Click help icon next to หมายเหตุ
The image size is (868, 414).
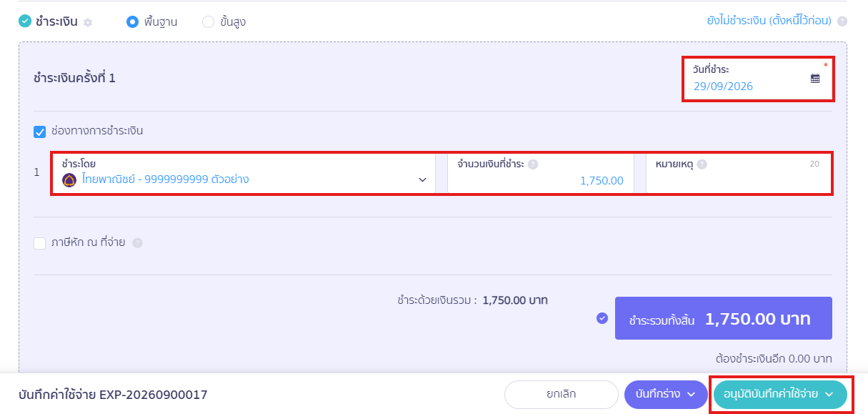point(702,164)
